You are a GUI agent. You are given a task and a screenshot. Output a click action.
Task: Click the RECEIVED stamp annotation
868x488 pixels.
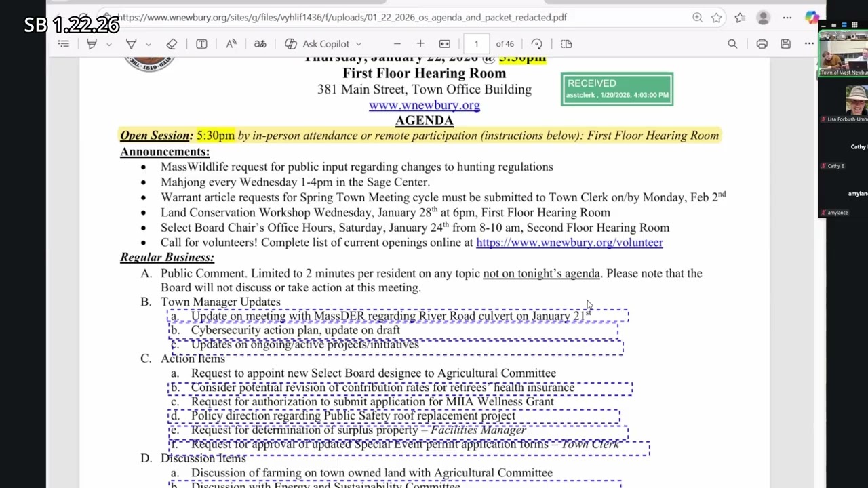[617, 89]
